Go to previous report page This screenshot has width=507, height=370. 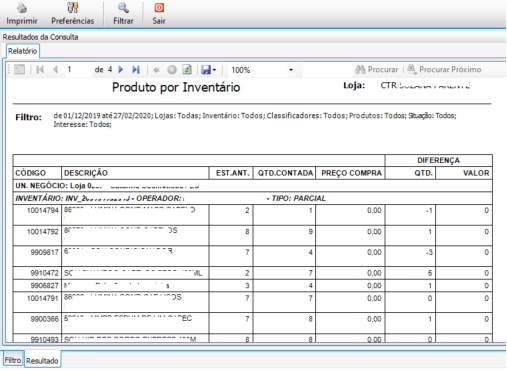coord(55,70)
